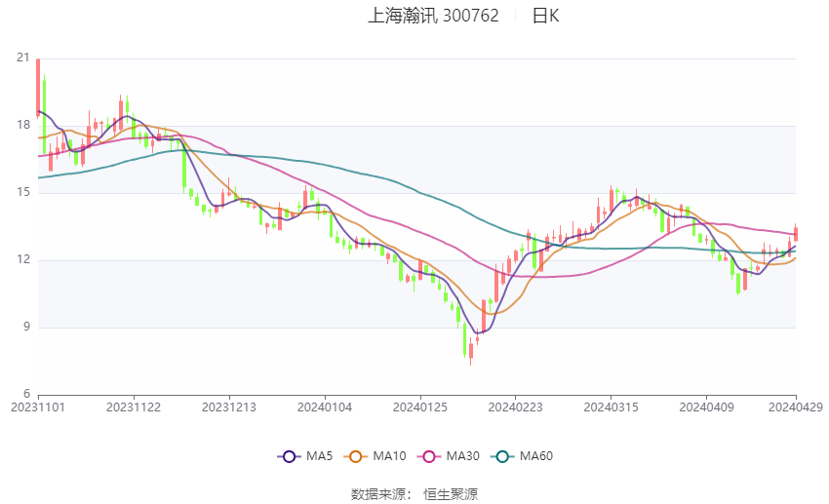This screenshot has width=829, height=504.
Task: Click the y-axis value 6
Action: (x=26, y=394)
